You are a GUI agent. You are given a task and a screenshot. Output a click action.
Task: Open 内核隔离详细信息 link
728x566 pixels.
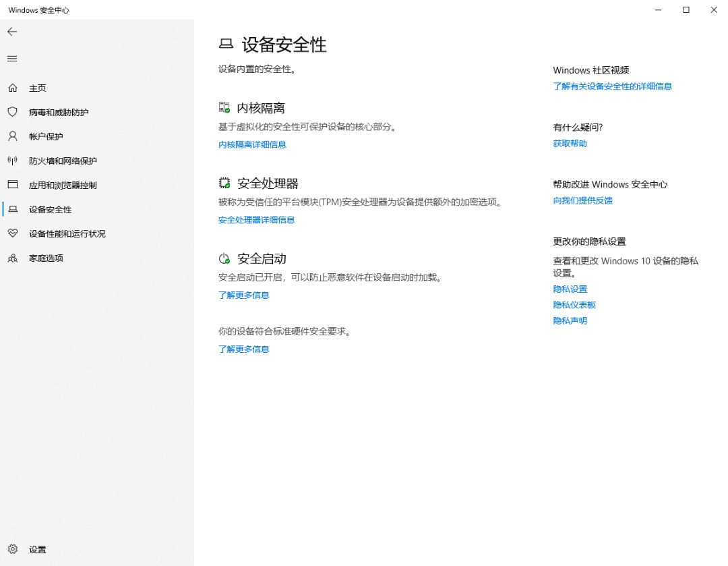pos(252,144)
